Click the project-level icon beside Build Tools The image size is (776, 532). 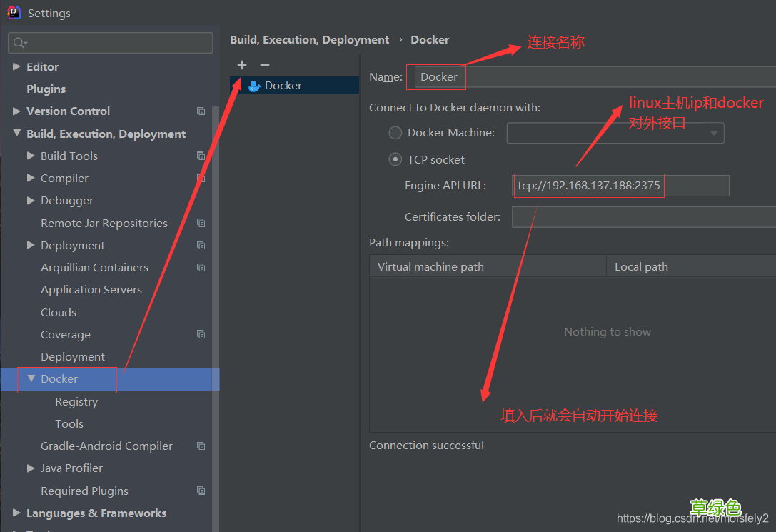pyautogui.click(x=201, y=156)
